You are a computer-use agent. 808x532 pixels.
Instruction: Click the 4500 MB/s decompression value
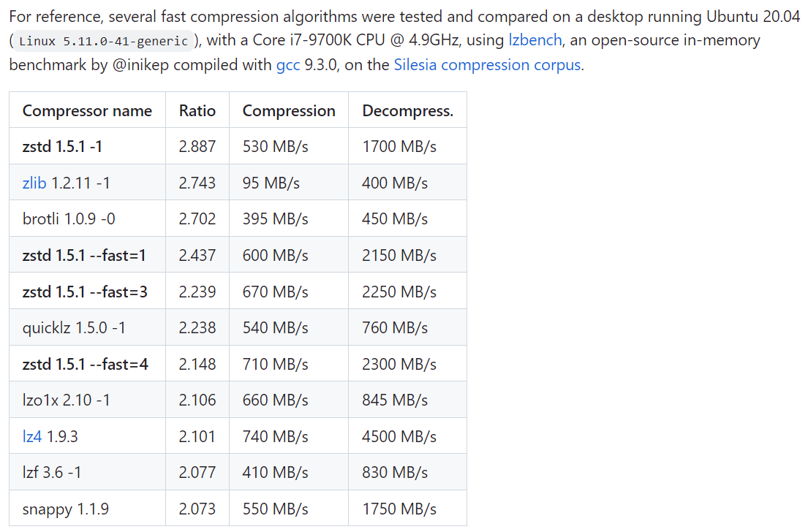click(x=399, y=437)
